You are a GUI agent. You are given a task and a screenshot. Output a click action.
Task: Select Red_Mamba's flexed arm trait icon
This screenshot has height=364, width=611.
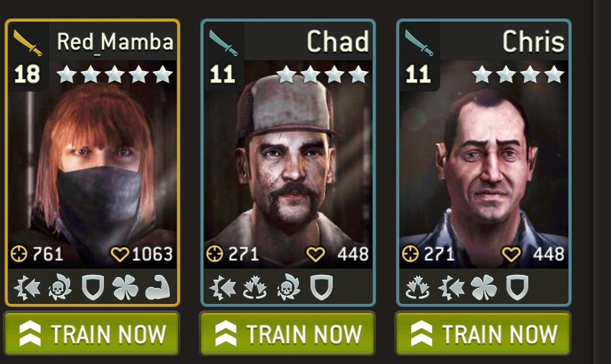(158, 288)
